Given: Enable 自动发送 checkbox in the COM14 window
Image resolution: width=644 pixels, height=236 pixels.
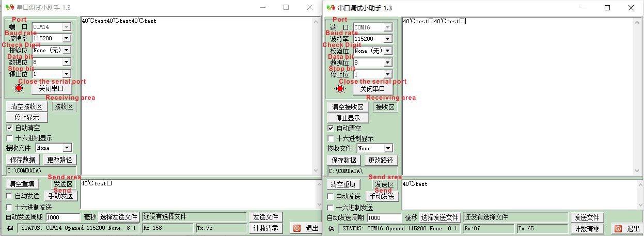Looking at the screenshot, I should click(9, 196).
